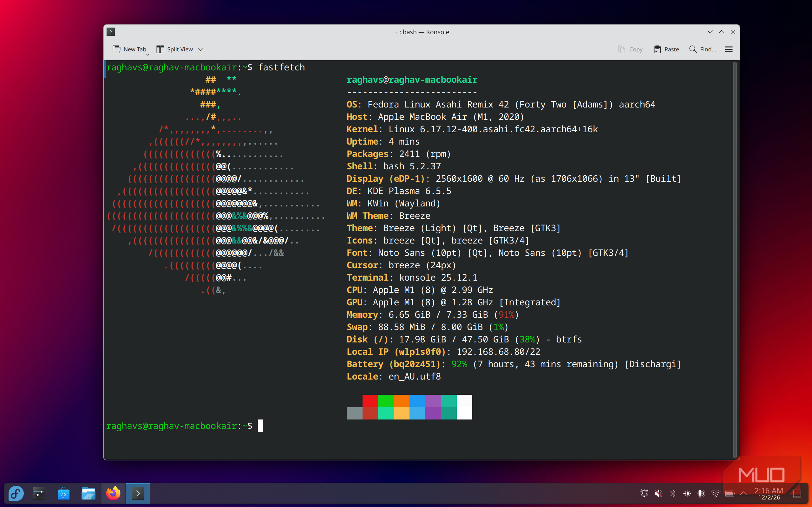812x507 pixels.
Task: Toggle the muted audio volume icon
Action: point(658,493)
